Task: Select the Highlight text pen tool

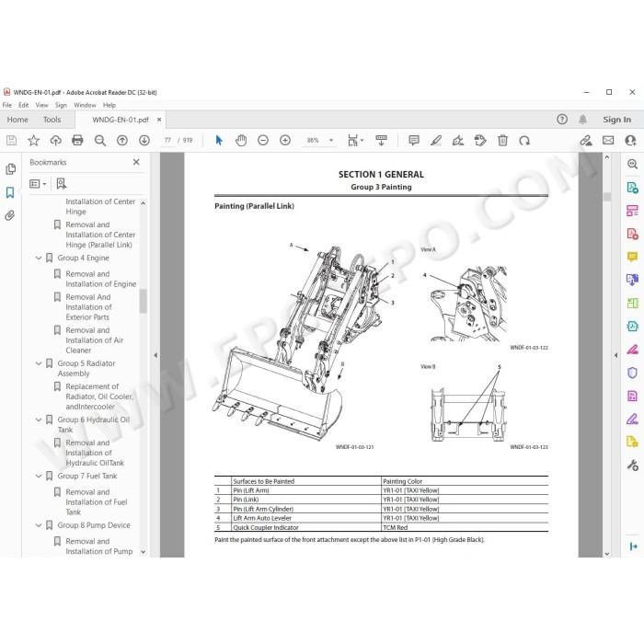Action: tap(436, 141)
